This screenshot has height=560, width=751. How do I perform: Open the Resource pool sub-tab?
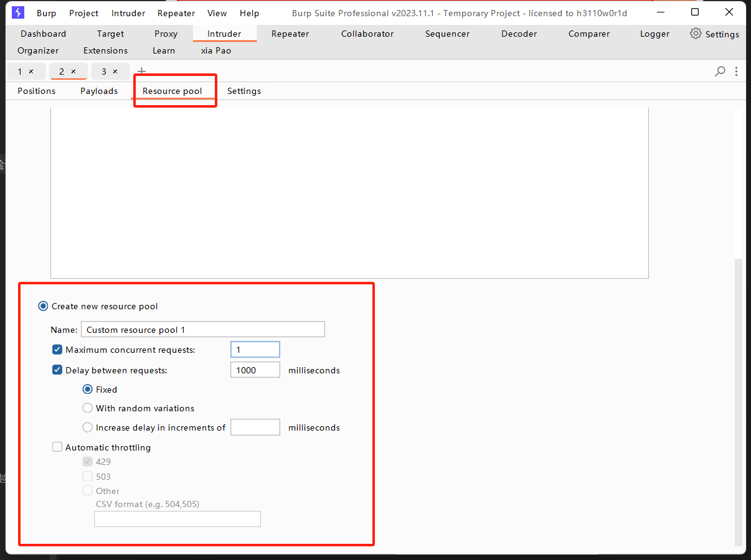(172, 91)
